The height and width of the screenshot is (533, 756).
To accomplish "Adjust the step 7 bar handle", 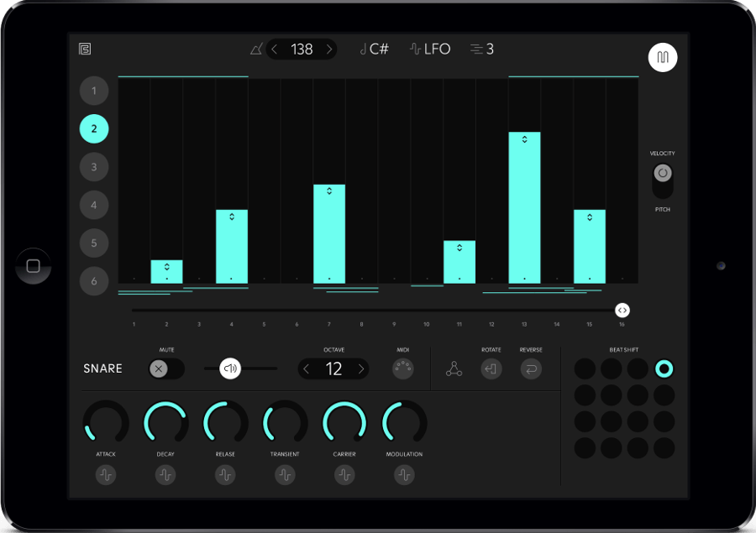I will point(329,191).
